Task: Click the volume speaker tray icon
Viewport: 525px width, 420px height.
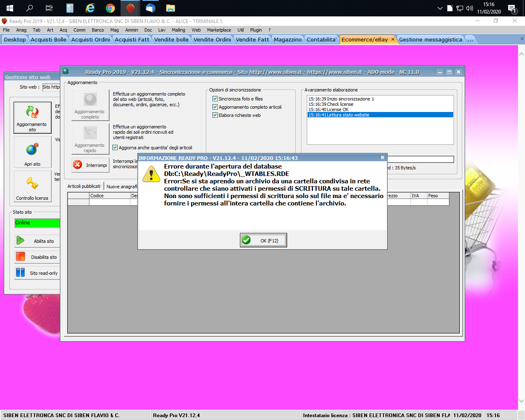Action: pyautogui.click(x=470, y=8)
